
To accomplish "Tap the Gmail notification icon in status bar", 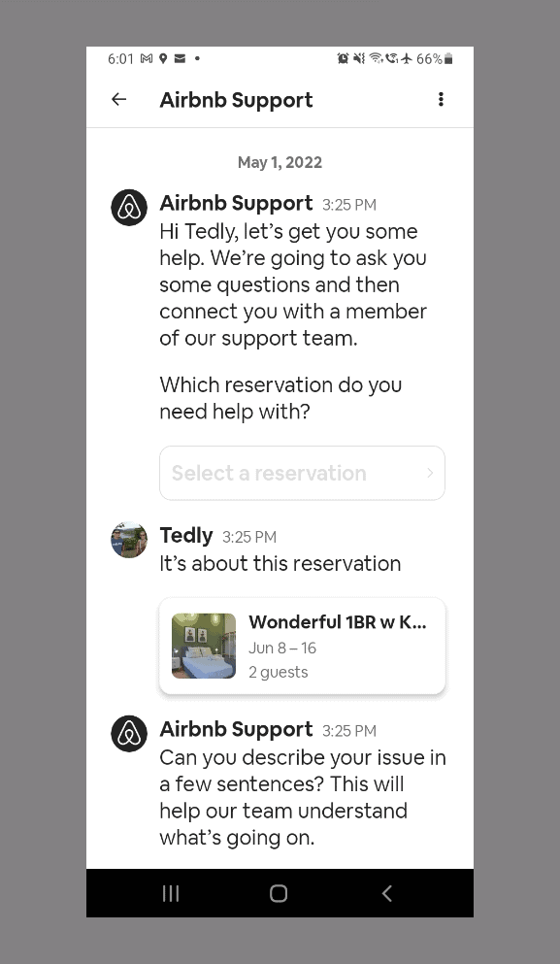I will click(x=147, y=58).
